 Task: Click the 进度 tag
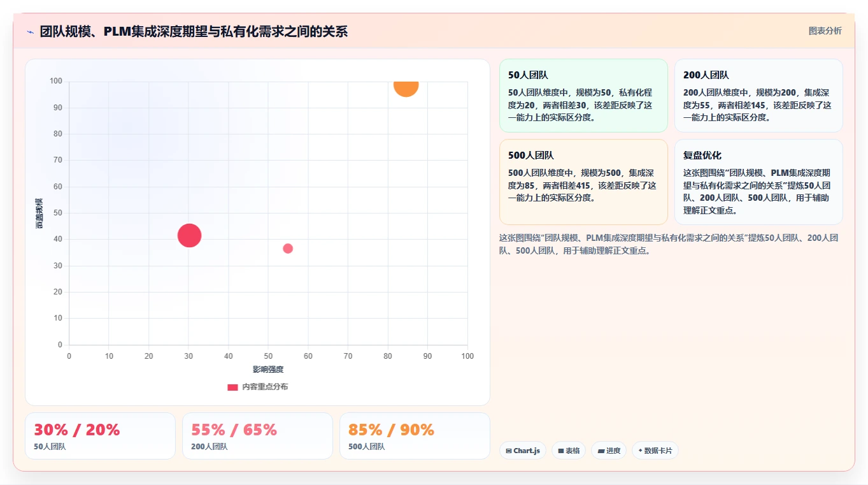pyautogui.click(x=609, y=451)
